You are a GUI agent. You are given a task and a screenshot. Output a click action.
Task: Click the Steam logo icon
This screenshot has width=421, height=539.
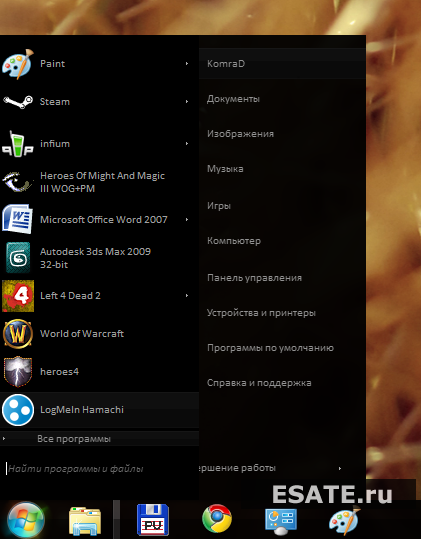[x=18, y=102]
